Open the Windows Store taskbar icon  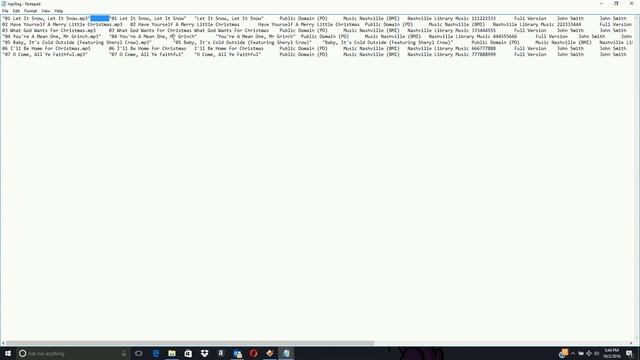(188, 353)
